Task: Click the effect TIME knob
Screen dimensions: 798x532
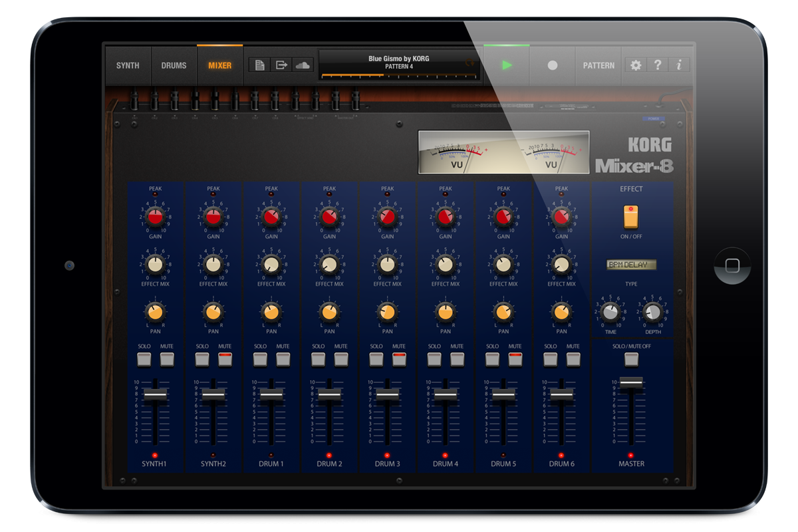Action: (x=610, y=311)
